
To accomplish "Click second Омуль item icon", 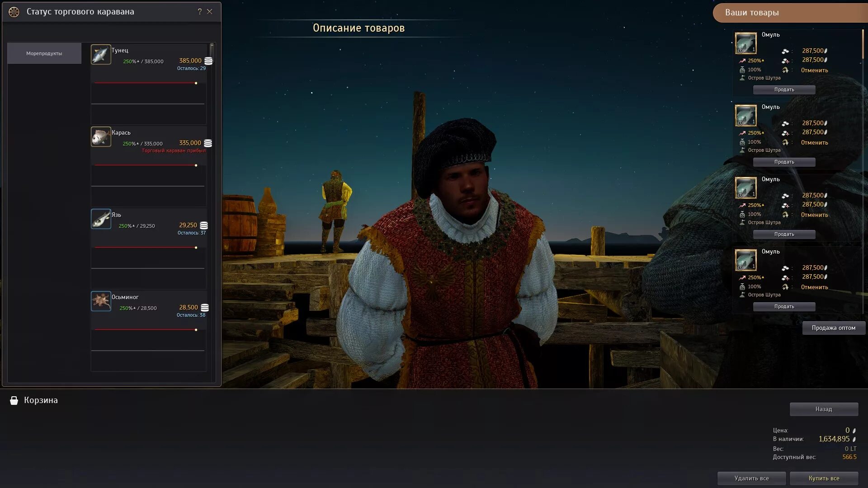I will [745, 115].
